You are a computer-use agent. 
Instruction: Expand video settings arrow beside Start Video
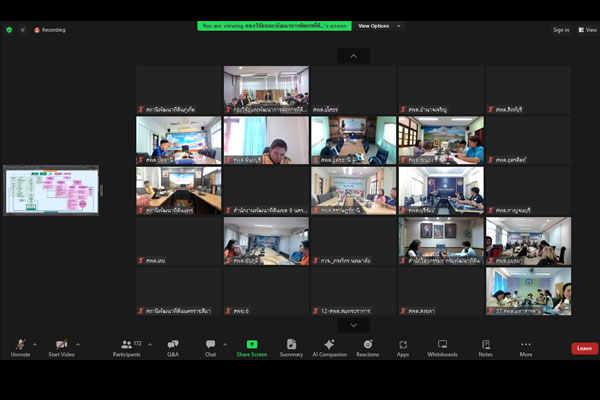click(x=78, y=343)
